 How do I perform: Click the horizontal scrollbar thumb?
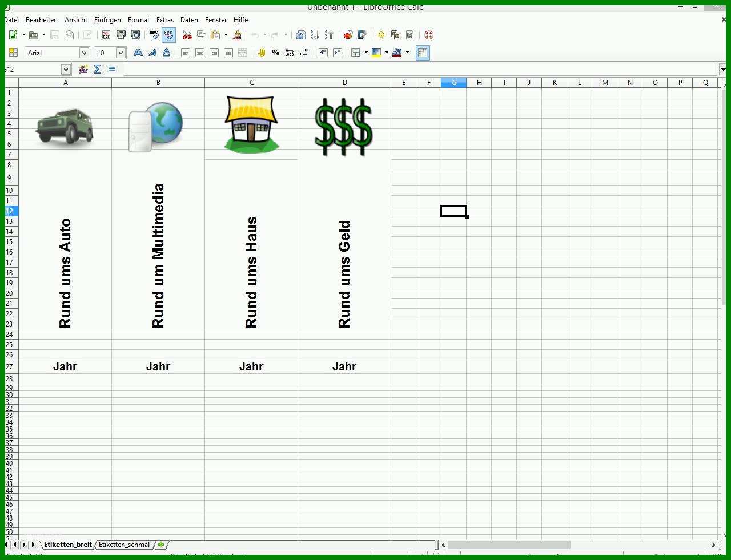(508, 545)
